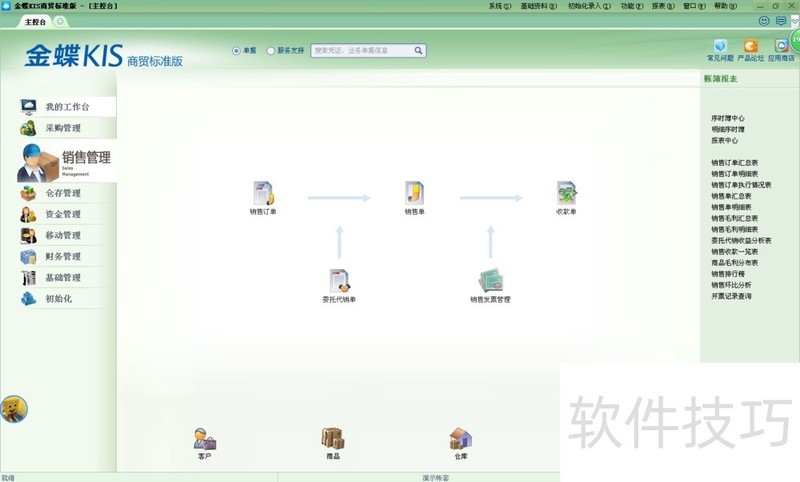Click the search magnifier icon
Image resolution: width=800 pixels, height=482 pixels.
(x=418, y=50)
